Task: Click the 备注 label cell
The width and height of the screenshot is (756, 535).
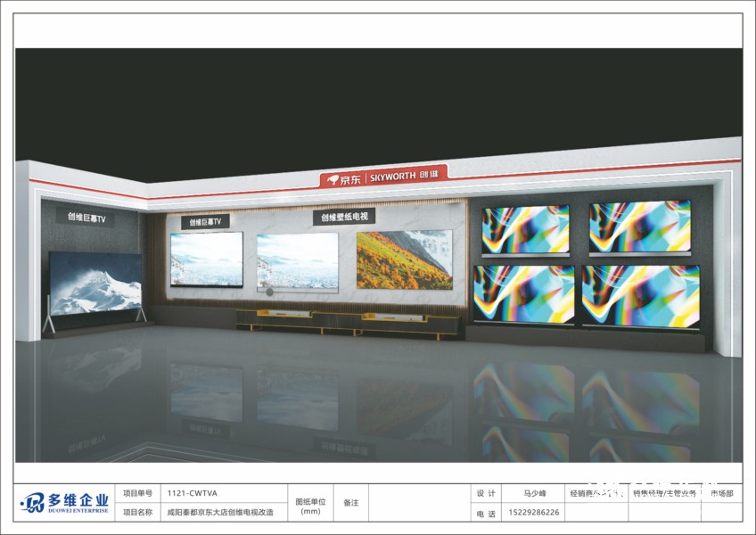Action: coord(351,503)
